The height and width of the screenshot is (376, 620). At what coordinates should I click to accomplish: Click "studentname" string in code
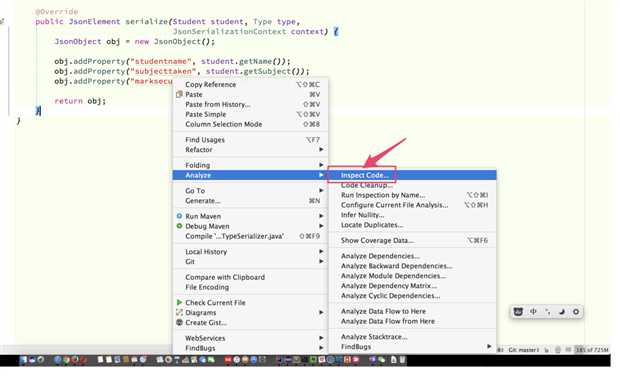click(161, 61)
